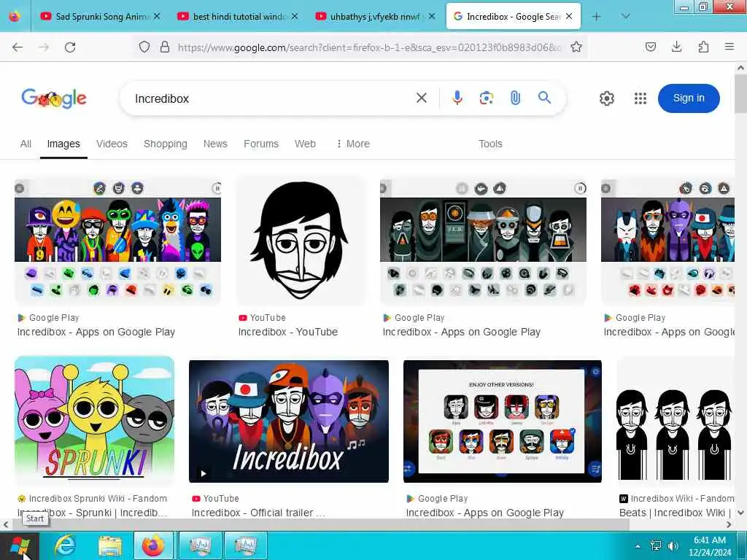
Task: Click the Firefox taskbar button
Action: click(x=153, y=545)
